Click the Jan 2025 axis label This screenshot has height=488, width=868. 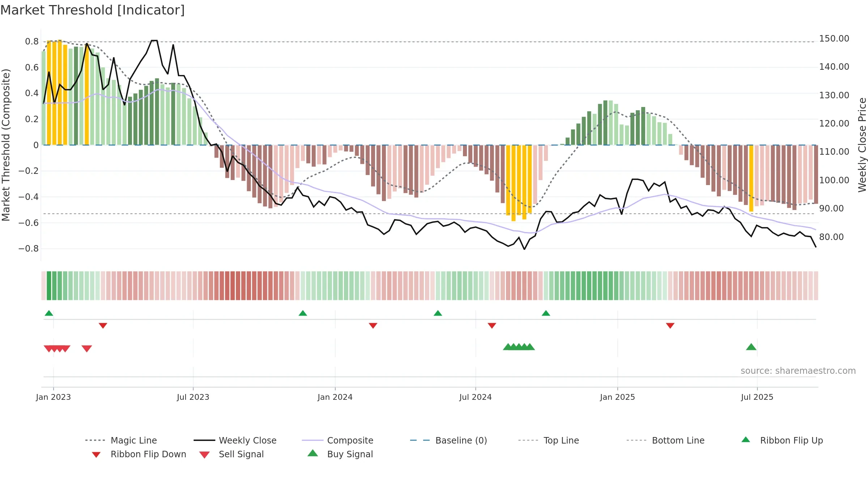click(617, 397)
